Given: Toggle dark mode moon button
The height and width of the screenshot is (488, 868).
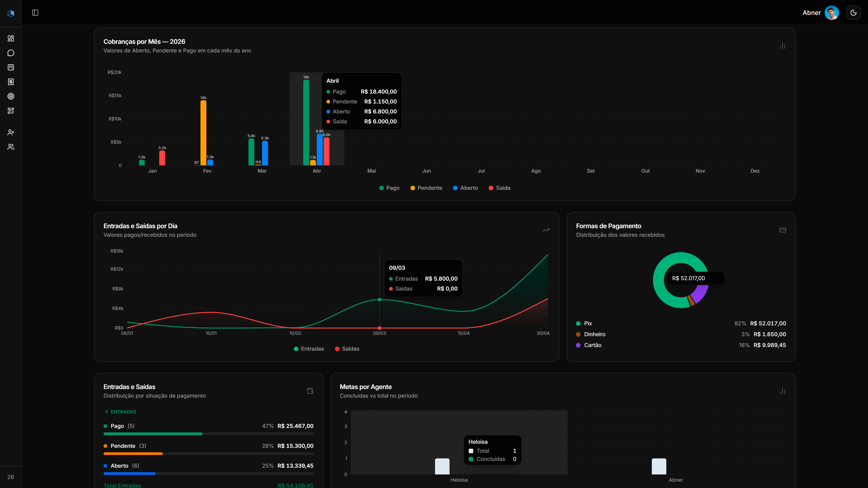Looking at the screenshot, I should click(853, 13).
